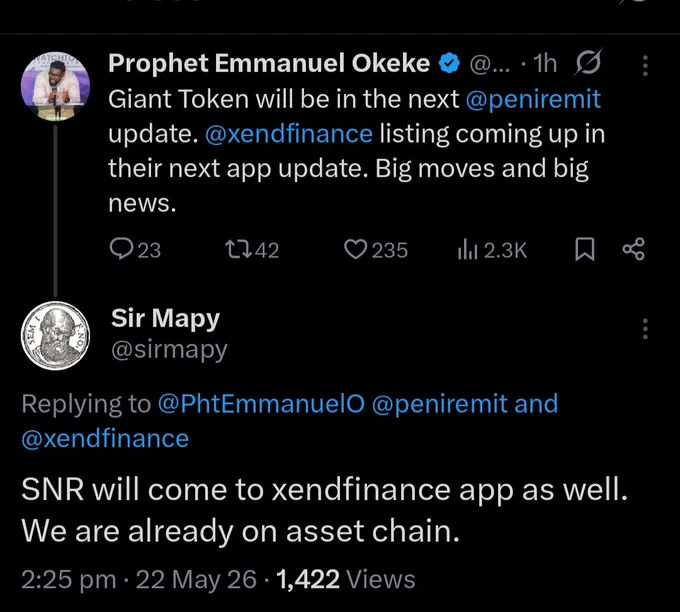Open reply icon showing 23 comments
This screenshot has width=680, height=612.
point(120,249)
